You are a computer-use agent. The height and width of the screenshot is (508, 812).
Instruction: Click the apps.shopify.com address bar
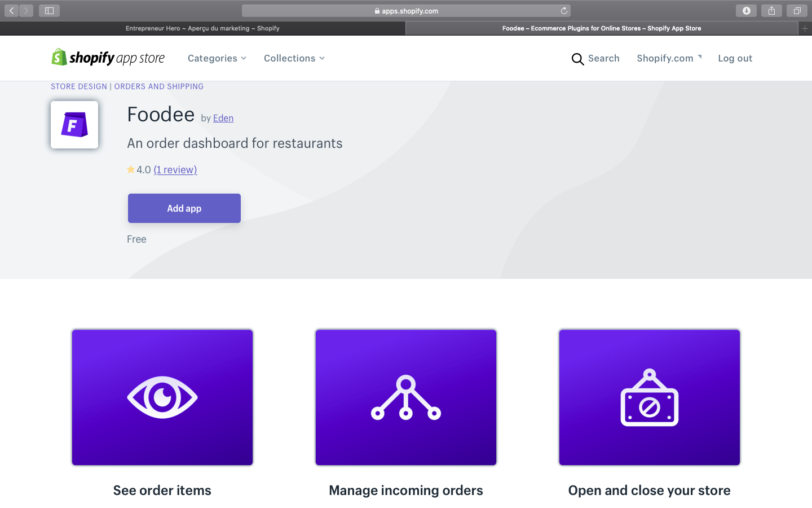[406, 11]
